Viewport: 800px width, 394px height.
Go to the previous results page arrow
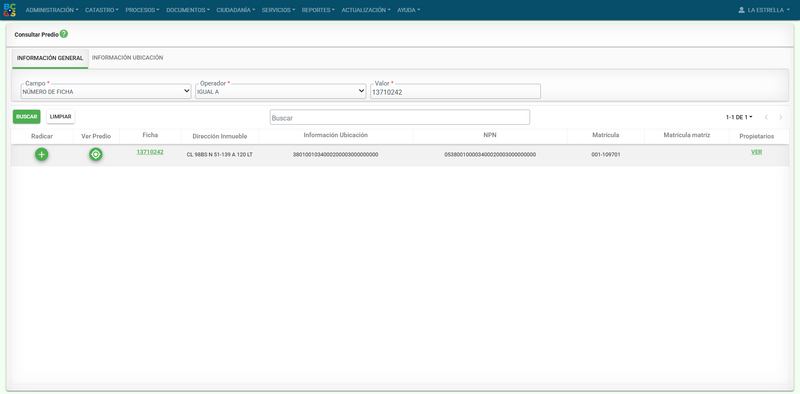766,117
